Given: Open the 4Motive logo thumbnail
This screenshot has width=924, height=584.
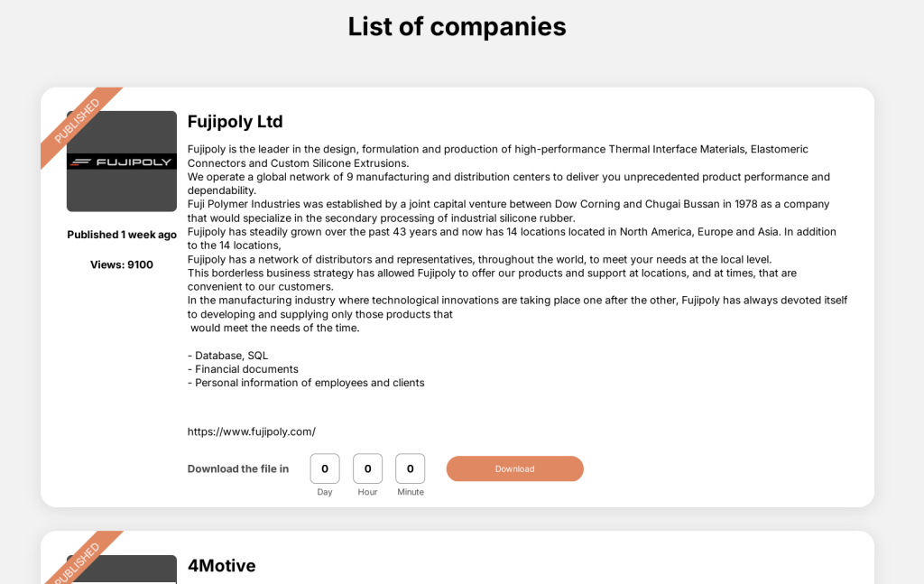Looking at the screenshot, I should pyautogui.click(x=122, y=570).
